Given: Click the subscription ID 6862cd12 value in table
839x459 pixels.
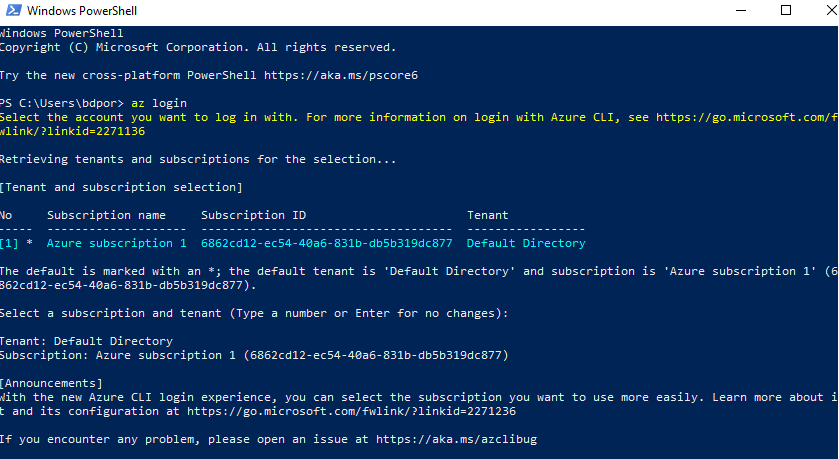Looking at the screenshot, I should point(326,243).
